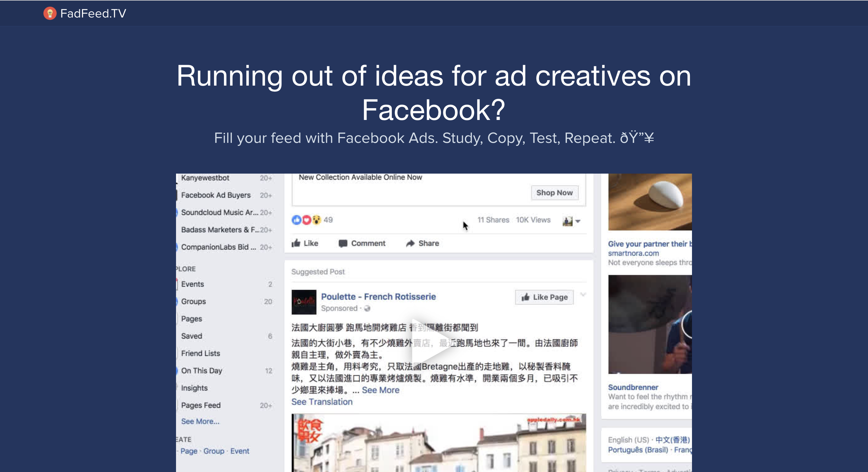Viewport: 868px width, 472px height.
Task: Click the FadFeed.TV lightbulb logo icon
Action: (x=50, y=14)
